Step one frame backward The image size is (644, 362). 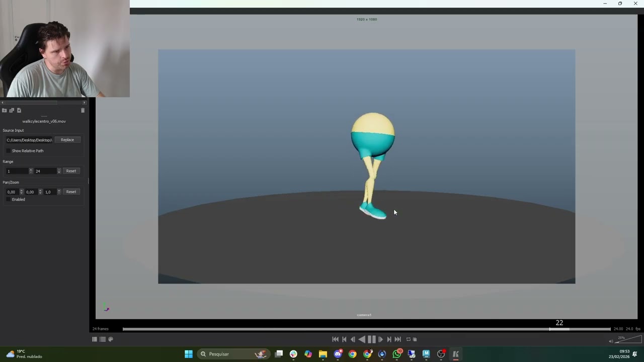click(x=353, y=339)
